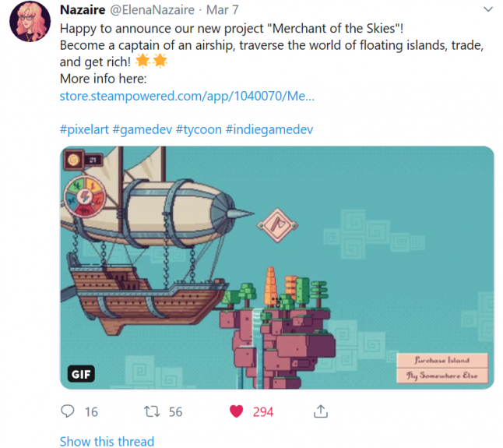Click the share upload icon

pyautogui.click(x=321, y=411)
